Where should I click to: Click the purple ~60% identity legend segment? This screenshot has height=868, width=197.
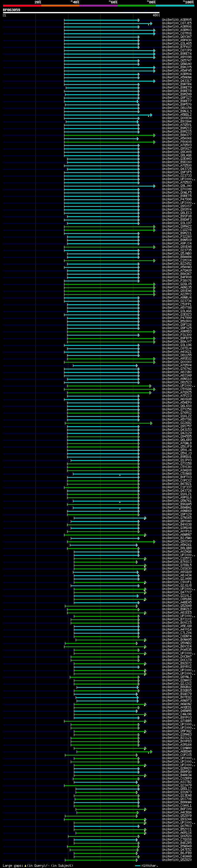(99, 6)
